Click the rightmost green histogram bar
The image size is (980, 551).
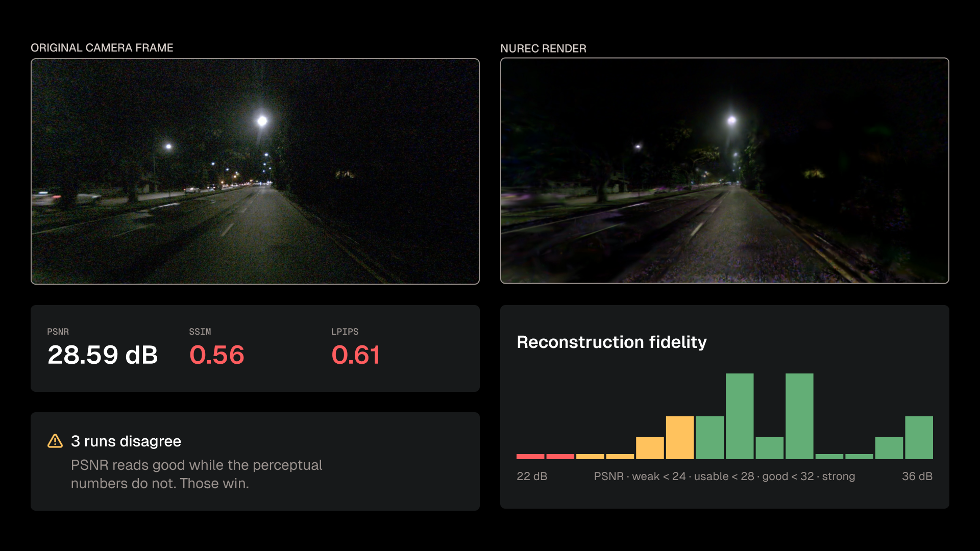(919, 438)
